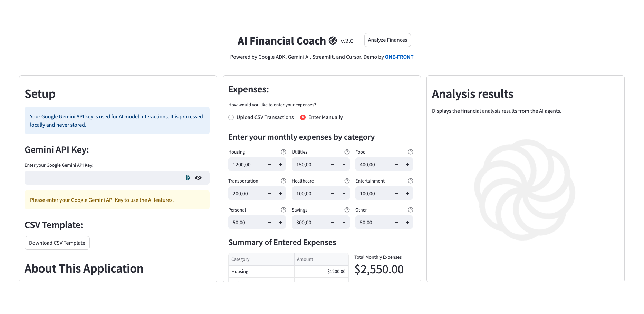This screenshot has width=644, height=314.
Task: Click the Utilities help question mark icon
Action: (x=347, y=152)
